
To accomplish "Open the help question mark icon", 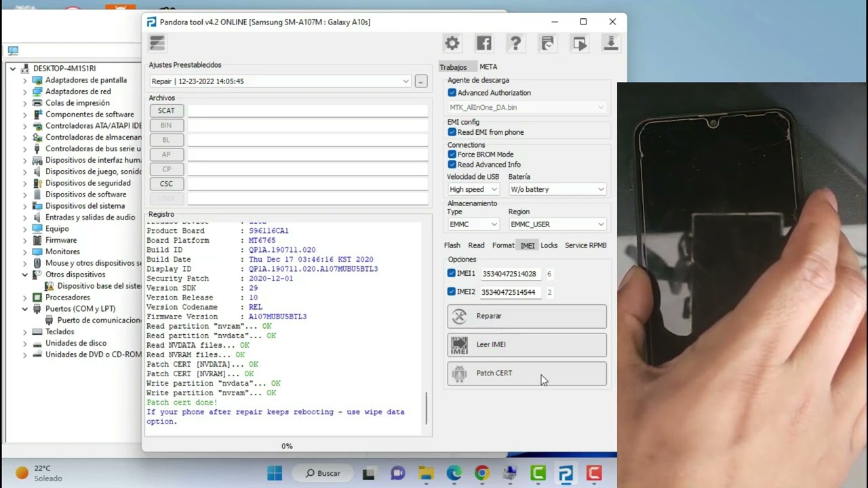I will [515, 44].
